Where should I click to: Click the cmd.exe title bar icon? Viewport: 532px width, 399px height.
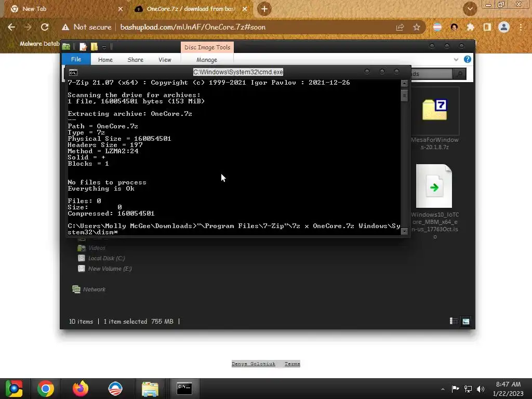[73, 72]
